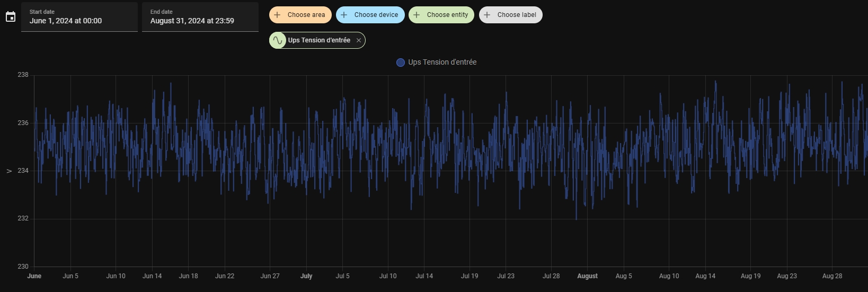Click the plus icon on Choose entity

coord(417,15)
